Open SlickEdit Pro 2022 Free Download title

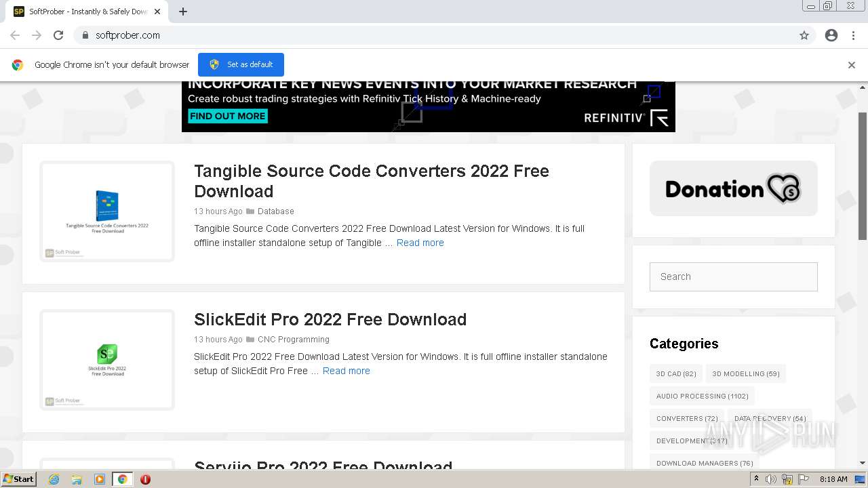click(330, 319)
